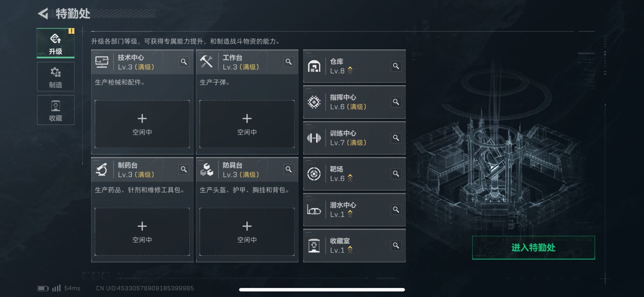View 防具台 info with the magnifier icon
Image resolution: width=644 pixels, height=297 pixels.
coord(289,169)
